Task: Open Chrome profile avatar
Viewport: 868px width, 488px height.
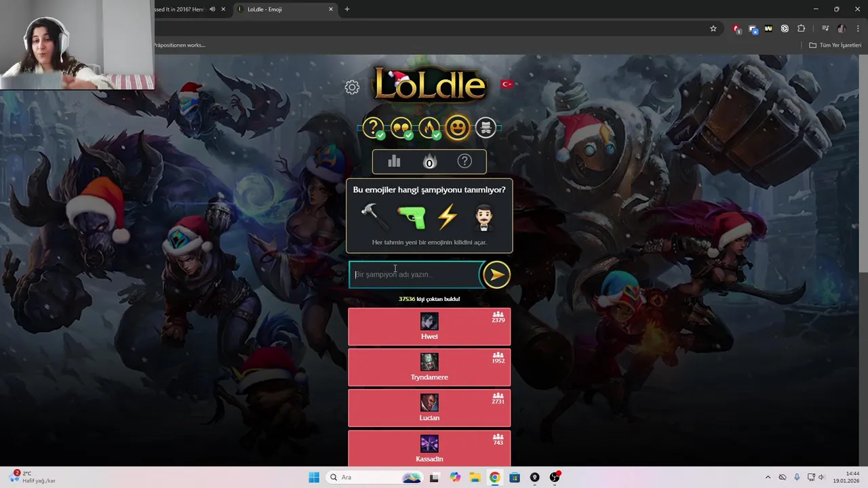Action: pyautogui.click(x=842, y=28)
